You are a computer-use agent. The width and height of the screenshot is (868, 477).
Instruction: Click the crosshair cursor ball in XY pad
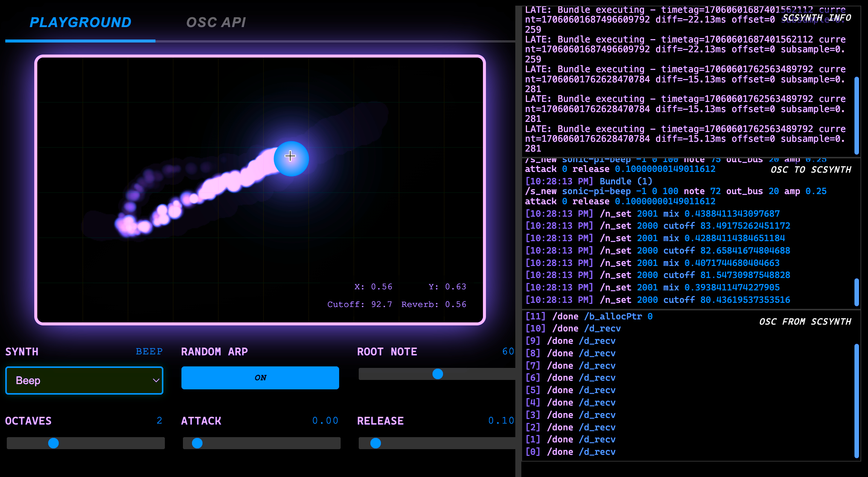click(291, 158)
